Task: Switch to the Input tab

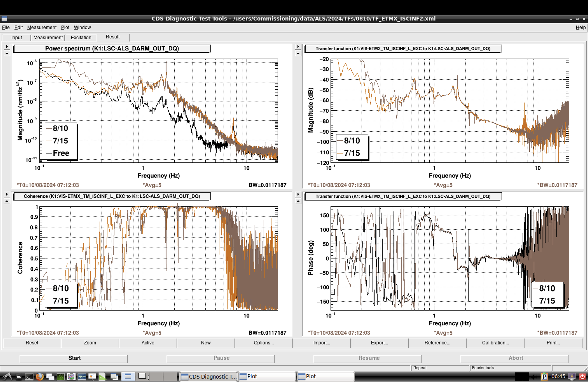Action: click(x=17, y=38)
